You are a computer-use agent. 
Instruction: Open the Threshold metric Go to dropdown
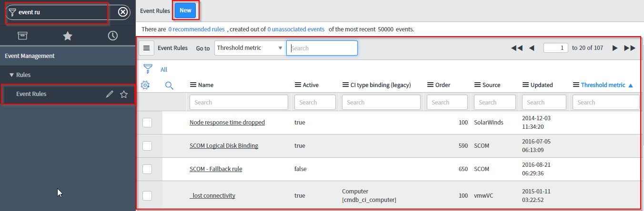[250, 48]
